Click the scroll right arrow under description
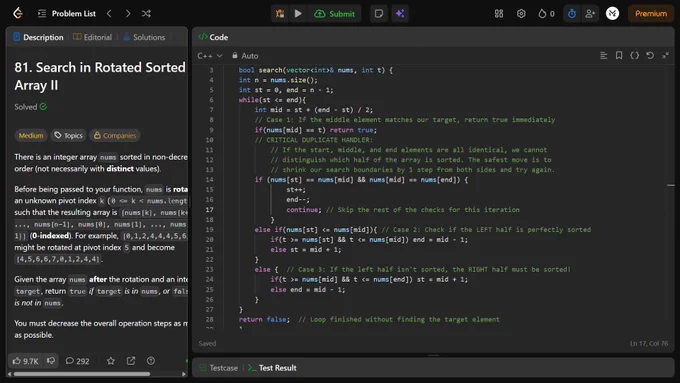This screenshot has height=383, width=680. 184,374
